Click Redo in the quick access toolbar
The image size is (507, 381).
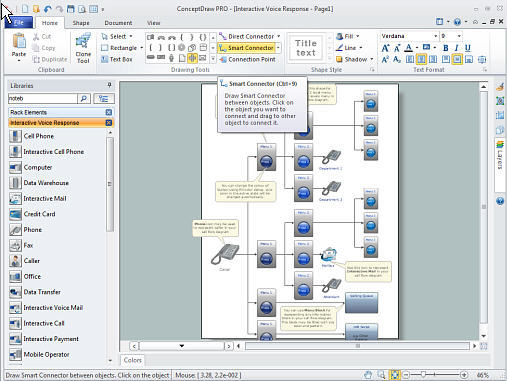point(59,9)
